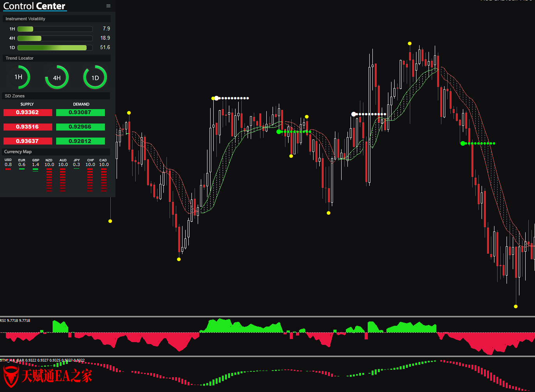This screenshot has width=535, height=392.
Task: Select supply zone level 0.93637
Action: pyautogui.click(x=28, y=141)
